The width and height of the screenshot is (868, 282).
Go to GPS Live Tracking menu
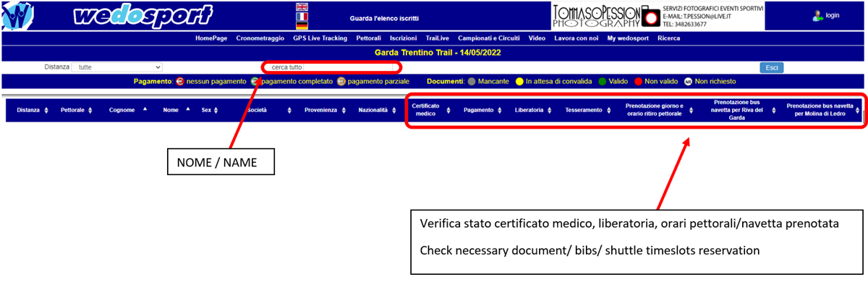coord(320,38)
